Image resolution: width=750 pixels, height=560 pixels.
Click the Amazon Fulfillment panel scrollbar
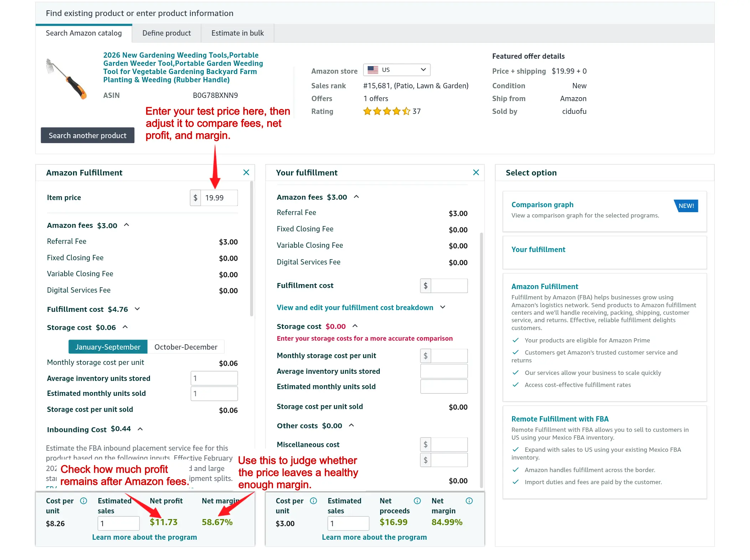(252, 249)
